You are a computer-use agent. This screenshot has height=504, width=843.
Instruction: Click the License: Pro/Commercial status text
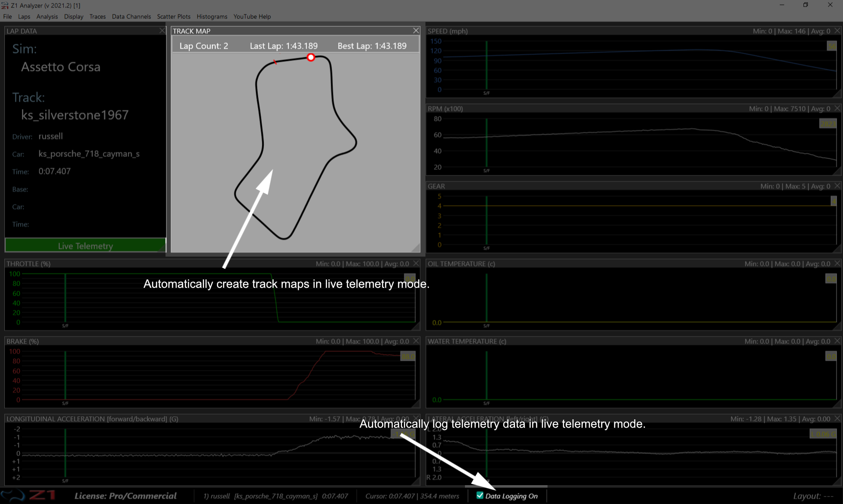pyautogui.click(x=126, y=496)
